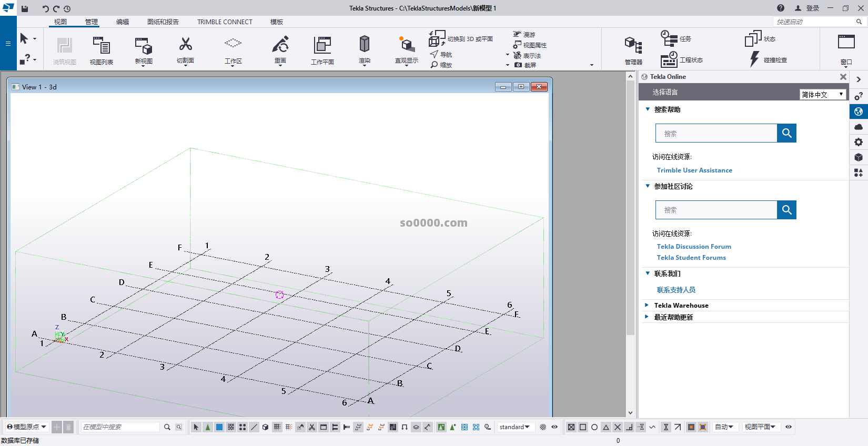Toggle the triangle snap to midpoint switch
This screenshot has width=868, height=446.
[x=606, y=427]
